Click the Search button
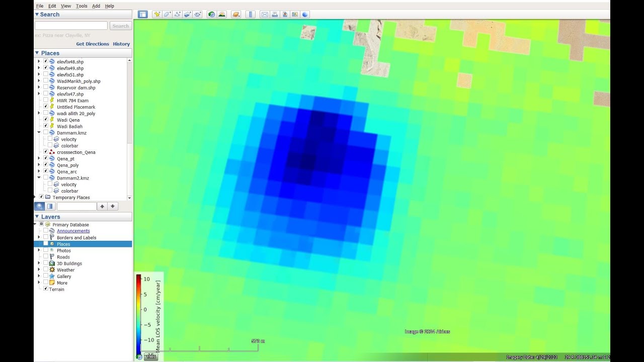This screenshot has height=362, width=644. click(x=120, y=26)
